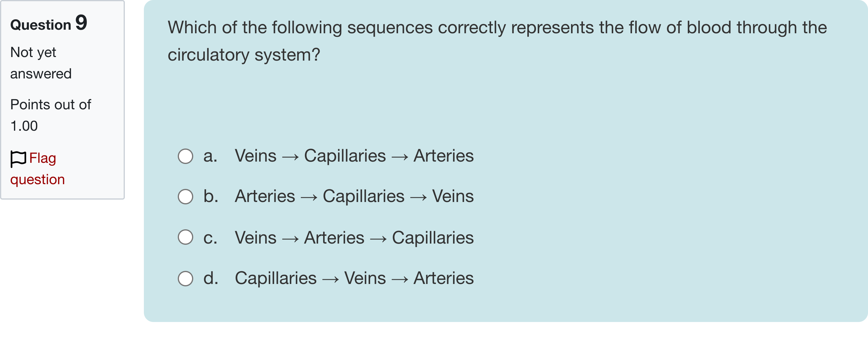Select answer Veins → Arteries → Capillaries
868x341 pixels.
tap(354, 237)
